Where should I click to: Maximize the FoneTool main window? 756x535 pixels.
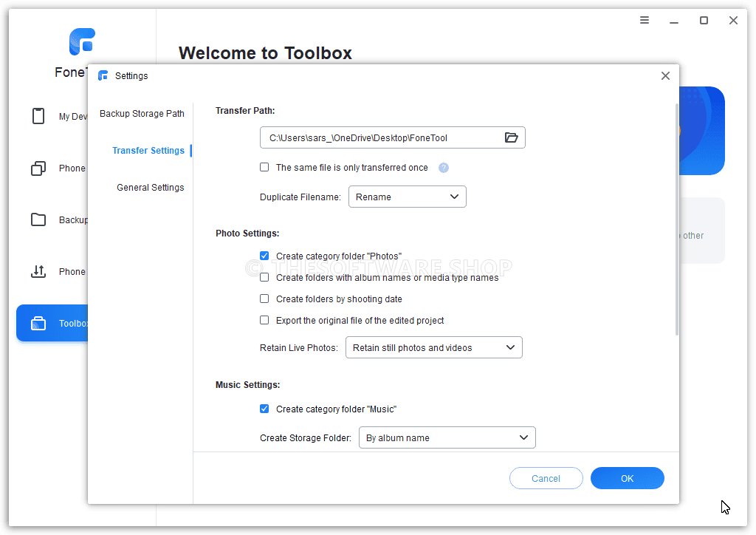click(x=704, y=20)
